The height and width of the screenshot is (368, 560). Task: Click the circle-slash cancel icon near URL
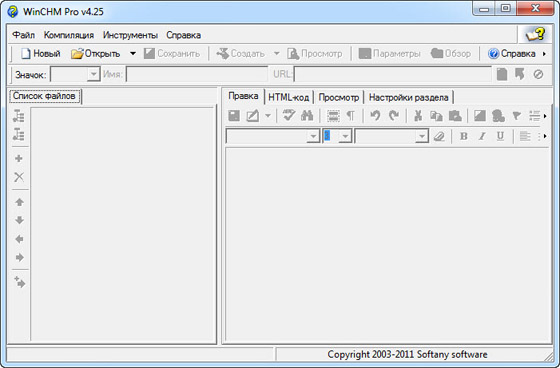click(x=538, y=74)
